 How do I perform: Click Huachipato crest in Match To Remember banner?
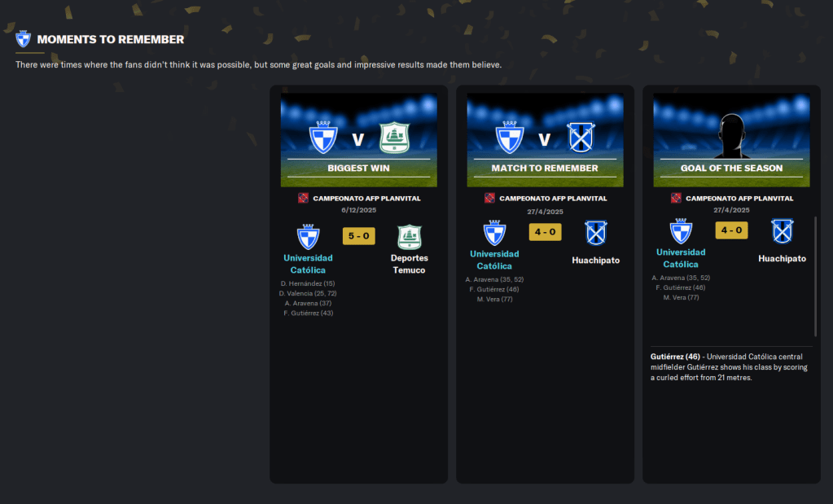(581, 138)
